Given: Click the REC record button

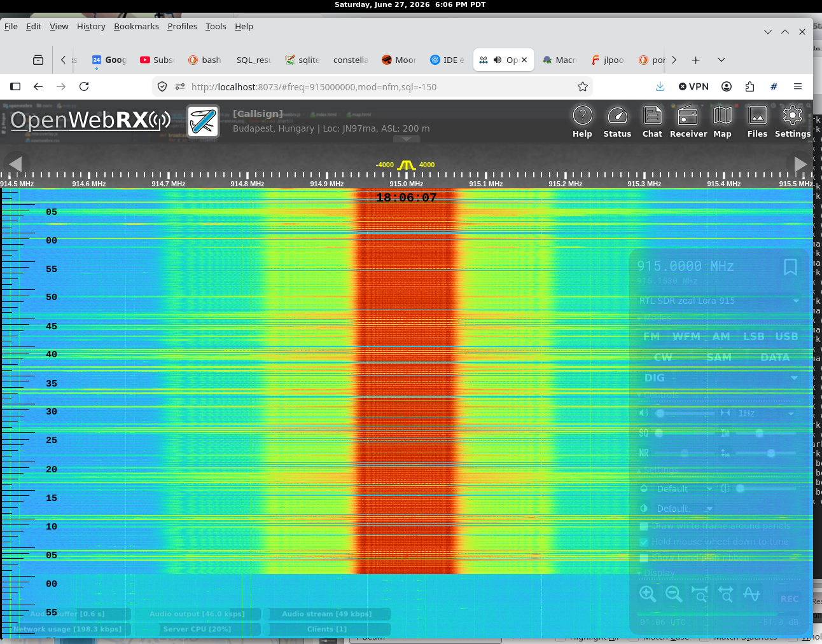Looking at the screenshot, I should pos(789,599).
